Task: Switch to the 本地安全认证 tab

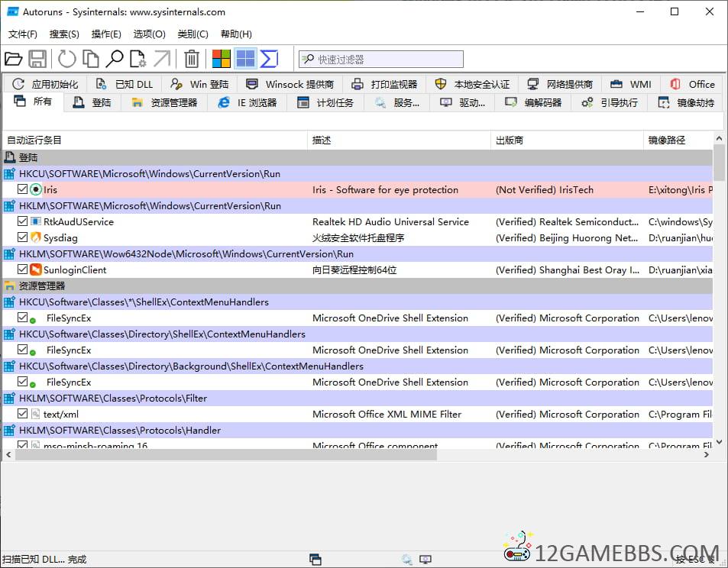Action: (x=472, y=84)
